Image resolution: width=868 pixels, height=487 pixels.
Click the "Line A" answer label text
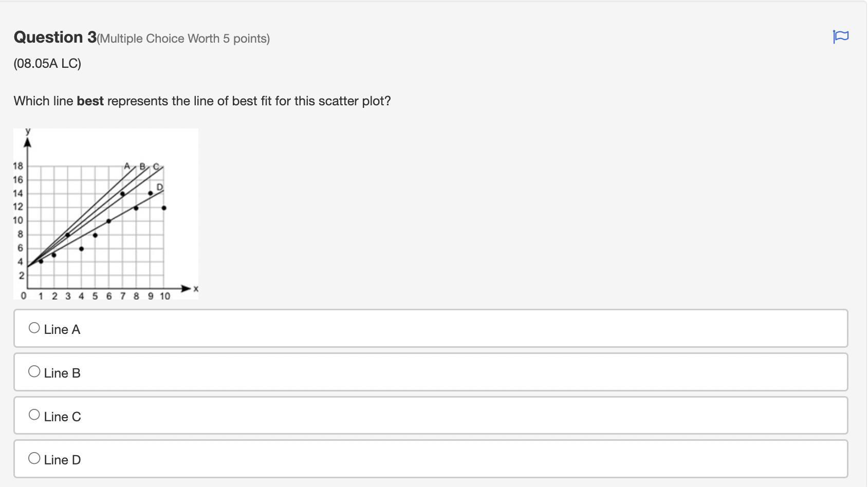[62, 330]
